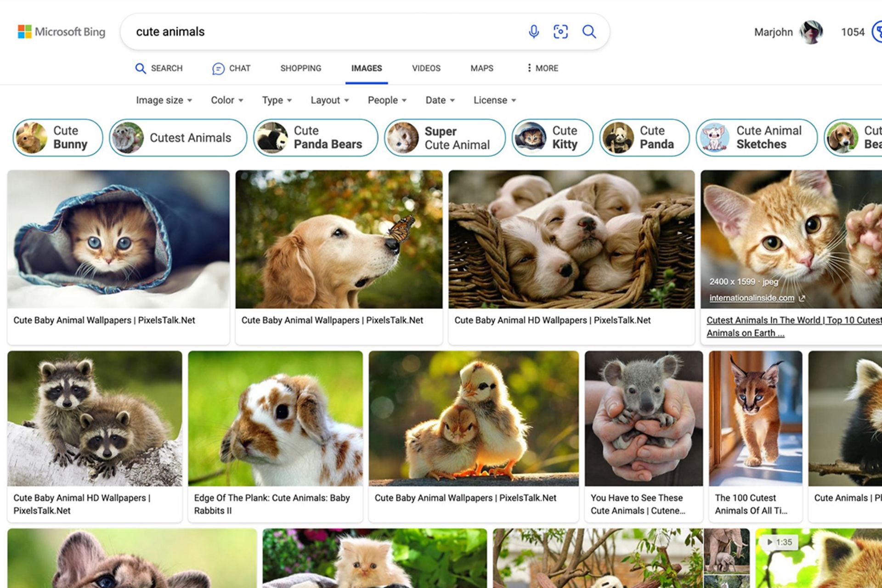Open the raccoons image thumbnail
882x588 pixels.
pos(95,418)
